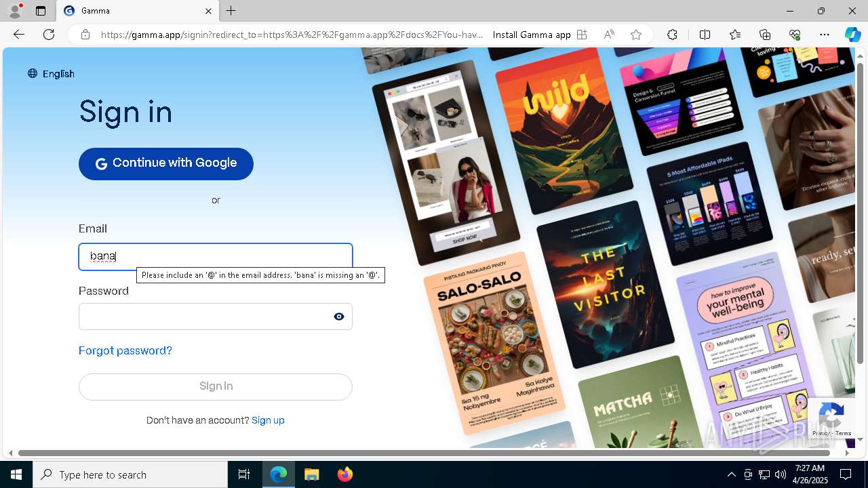Image resolution: width=868 pixels, height=488 pixels.
Task: Open Microsoft Edge taskbar icon
Action: coord(279,474)
